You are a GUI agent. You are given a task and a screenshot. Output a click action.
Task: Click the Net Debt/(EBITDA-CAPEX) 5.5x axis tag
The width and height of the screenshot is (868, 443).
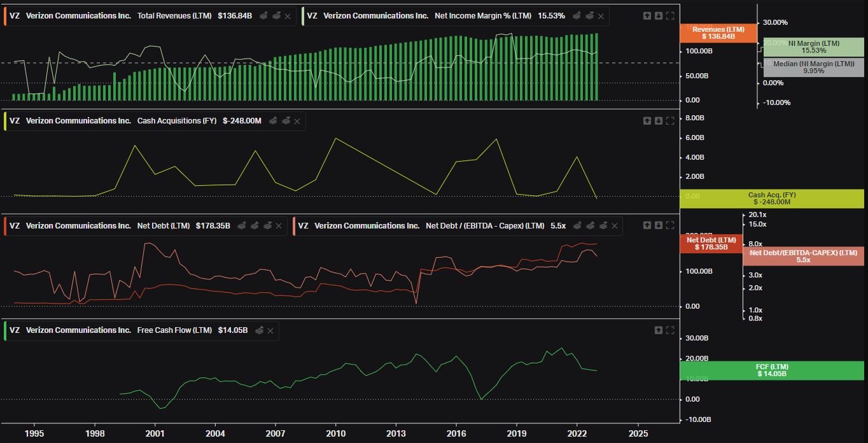click(x=803, y=257)
